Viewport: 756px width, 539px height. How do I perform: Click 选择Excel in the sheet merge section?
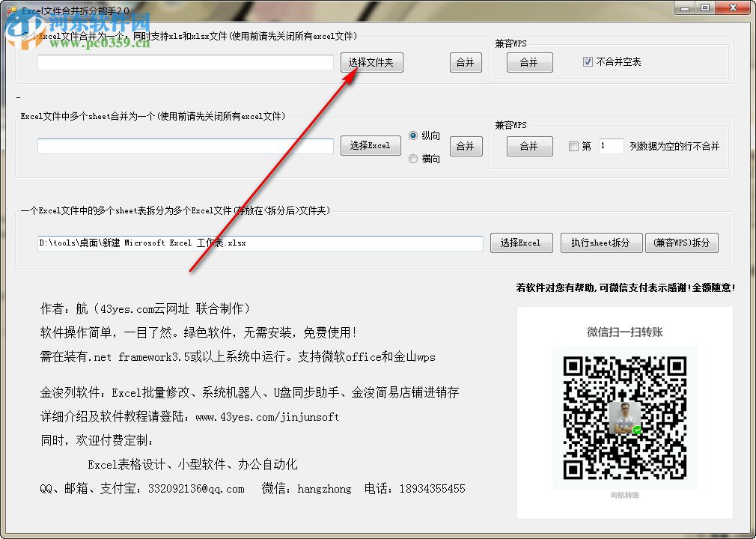[x=371, y=146]
